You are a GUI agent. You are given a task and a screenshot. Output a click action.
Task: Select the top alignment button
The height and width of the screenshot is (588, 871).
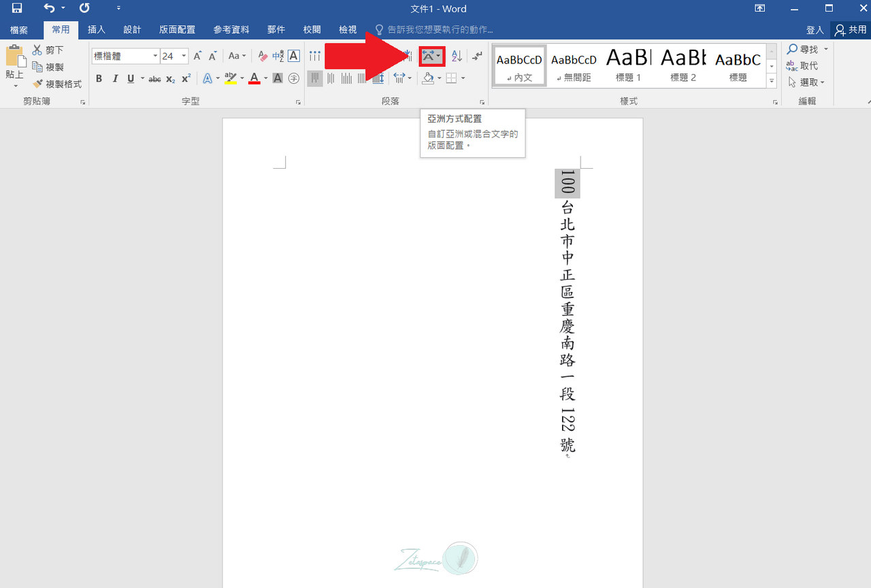(315, 78)
